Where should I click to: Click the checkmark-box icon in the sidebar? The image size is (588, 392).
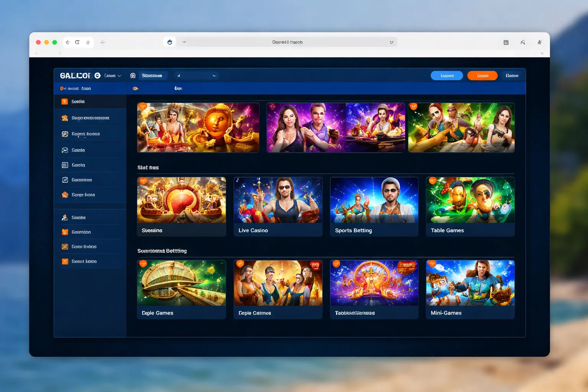coord(65,180)
